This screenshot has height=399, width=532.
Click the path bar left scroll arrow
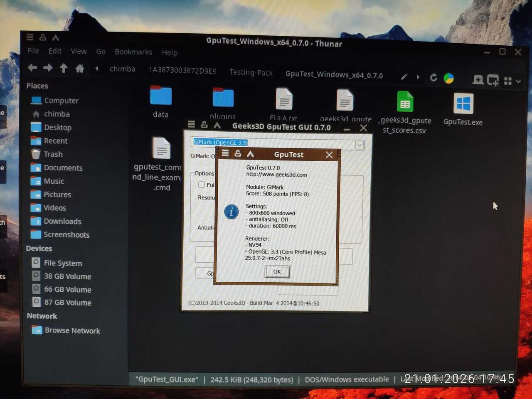tap(97, 69)
